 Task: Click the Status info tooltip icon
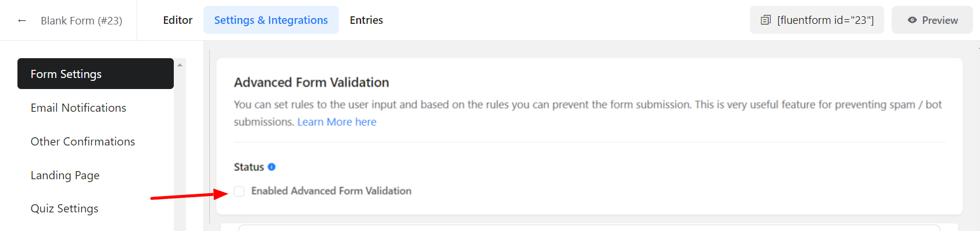pyautogui.click(x=271, y=167)
